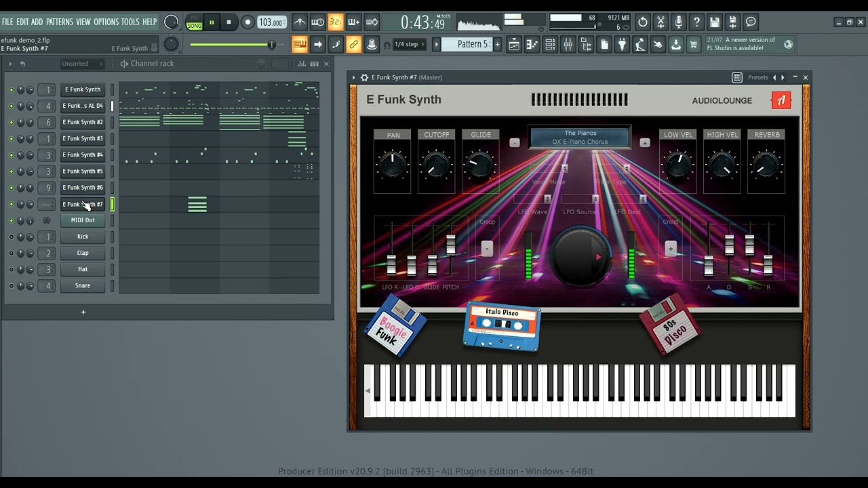This screenshot has width=868, height=488.
Task: Add a new channel with plus button
Action: tap(83, 312)
